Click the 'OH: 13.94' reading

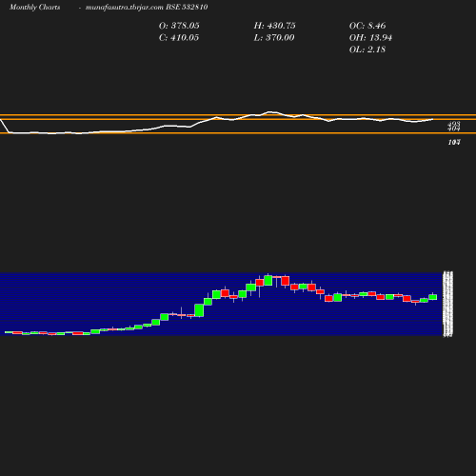click(x=370, y=38)
